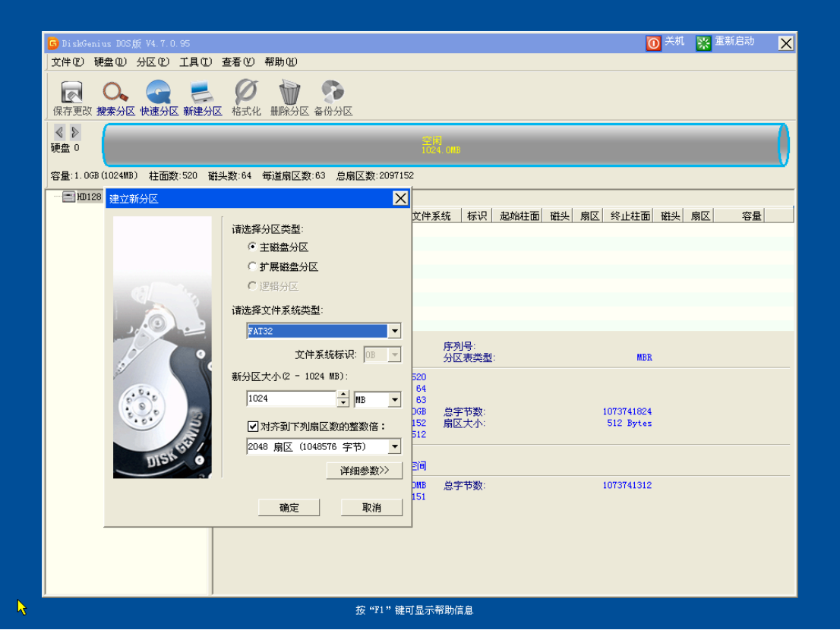
Task: Click the heads text 磁头数:64
Action: pyautogui.click(x=230, y=175)
